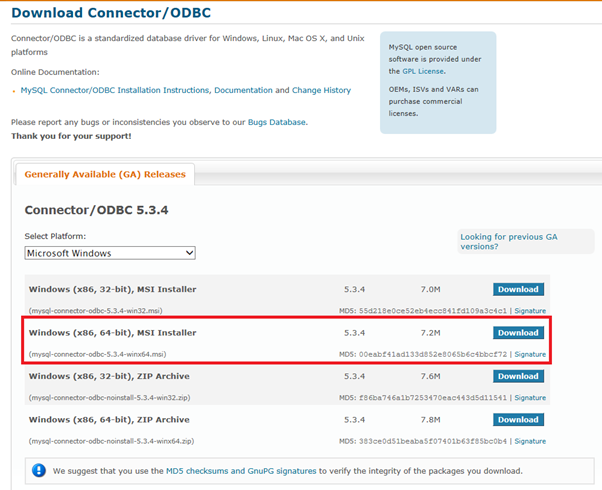602x490 pixels.
Task: Click Thank you for your support text
Action: pos(71,136)
